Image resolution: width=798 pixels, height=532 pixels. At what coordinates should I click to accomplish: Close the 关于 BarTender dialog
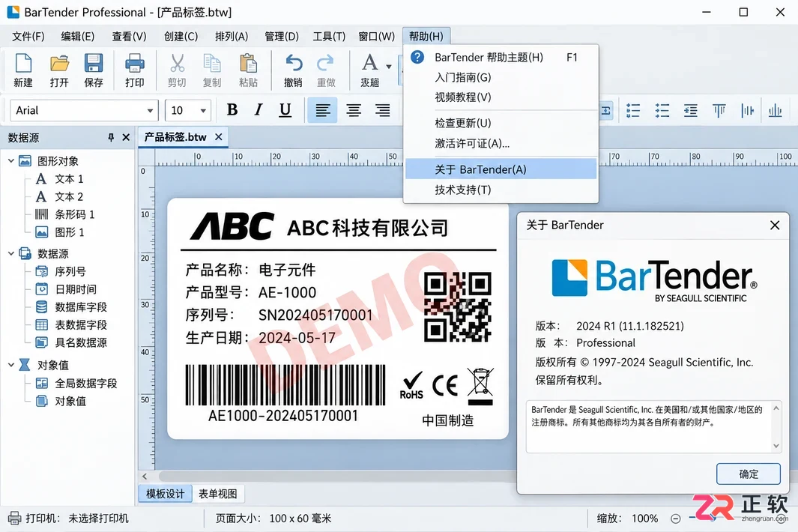coord(775,225)
